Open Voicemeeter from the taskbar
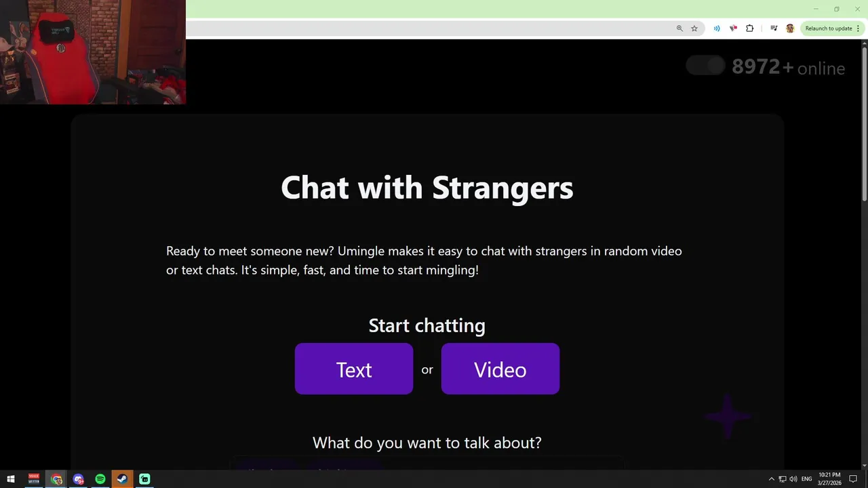Image resolution: width=868 pixels, height=488 pixels. [x=34, y=479]
